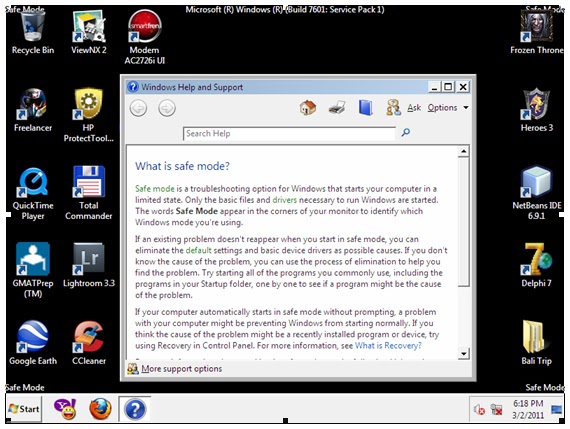Open Google Earth shortcut
The image size is (570, 429).
tap(33, 343)
